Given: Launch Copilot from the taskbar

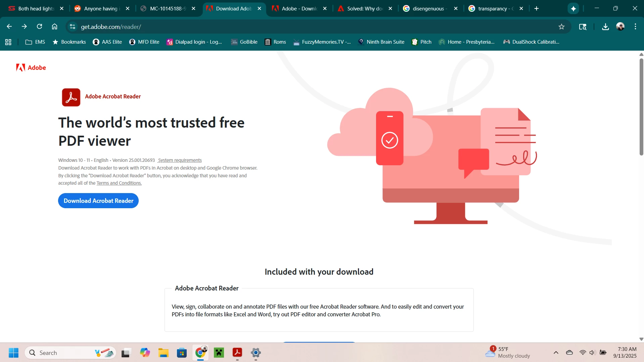Looking at the screenshot, I should tap(145, 353).
